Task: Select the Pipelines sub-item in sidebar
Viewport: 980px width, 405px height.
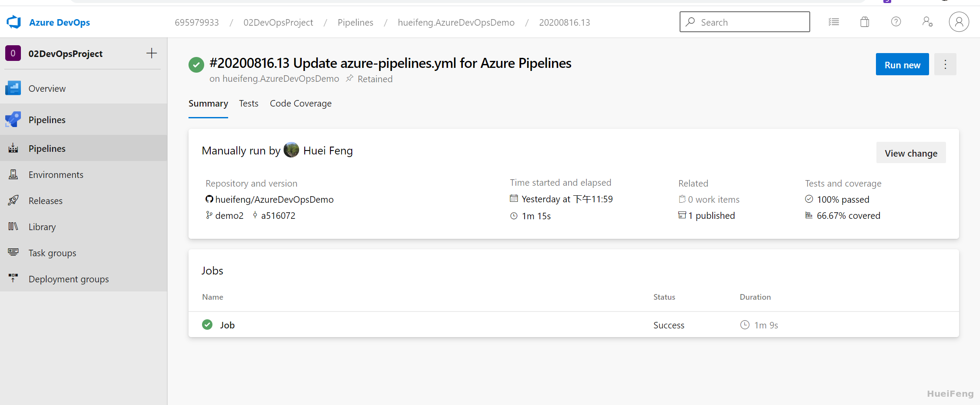Action: pos(84,148)
